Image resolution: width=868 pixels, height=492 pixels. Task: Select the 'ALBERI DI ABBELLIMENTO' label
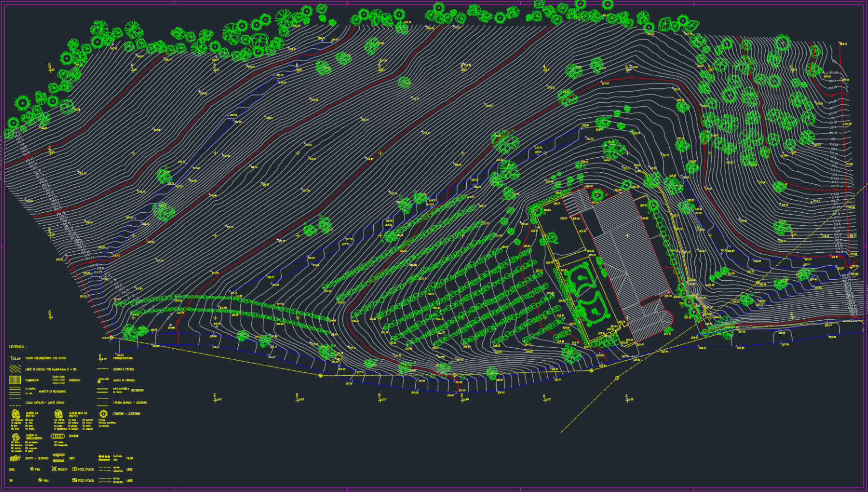[34, 437]
